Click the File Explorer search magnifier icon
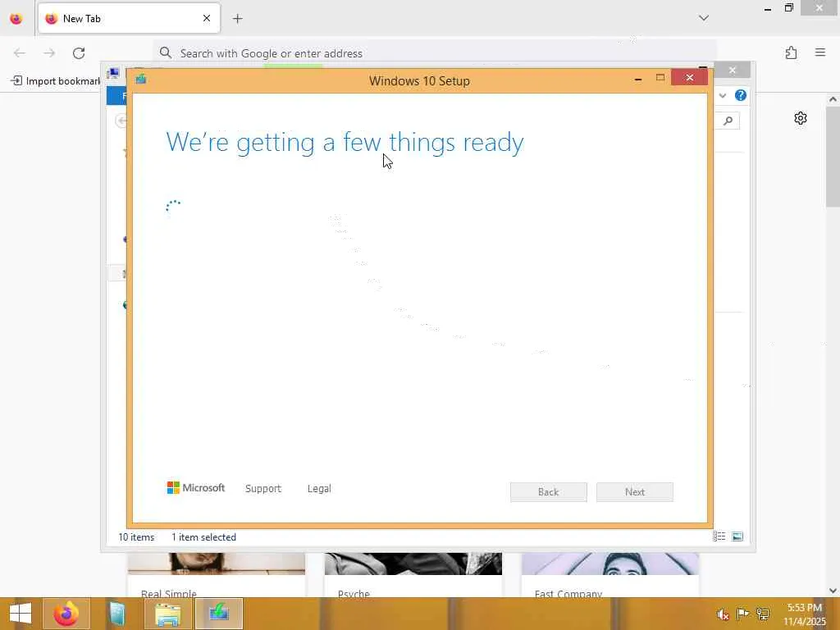 point(728,121)
